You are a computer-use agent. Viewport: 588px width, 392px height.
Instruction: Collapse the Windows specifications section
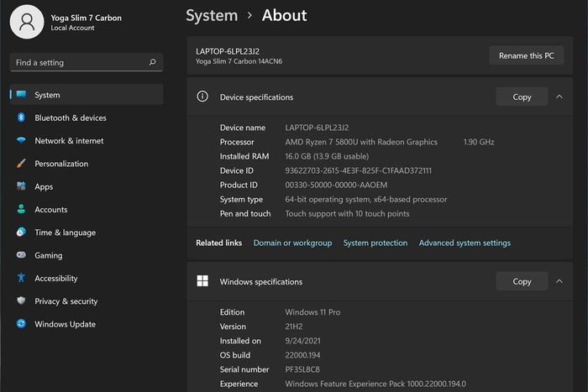pyautogui.click(x=559, y=281)
